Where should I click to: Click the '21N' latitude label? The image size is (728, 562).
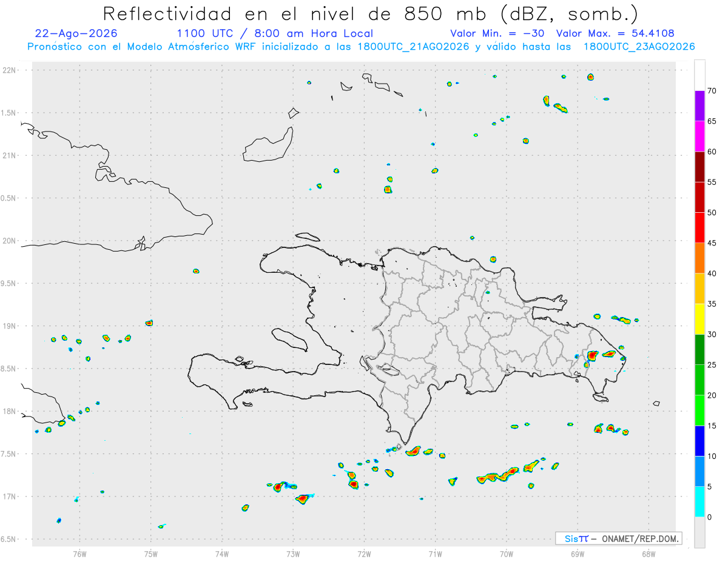click(10, 156)
